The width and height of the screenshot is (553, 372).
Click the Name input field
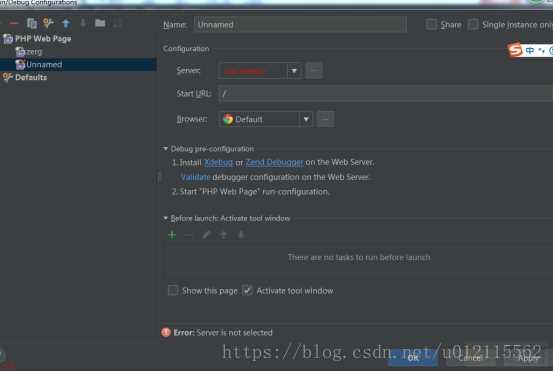[300, 25]
